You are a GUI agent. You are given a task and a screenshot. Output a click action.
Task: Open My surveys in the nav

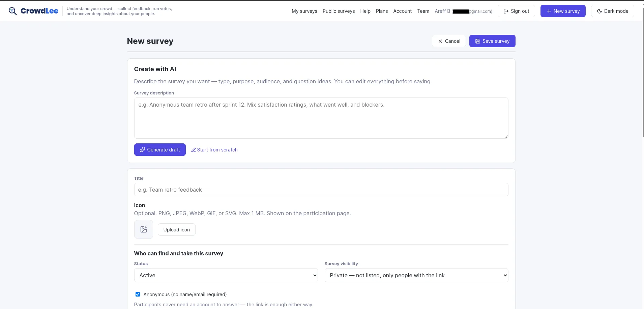pos(304,11)
